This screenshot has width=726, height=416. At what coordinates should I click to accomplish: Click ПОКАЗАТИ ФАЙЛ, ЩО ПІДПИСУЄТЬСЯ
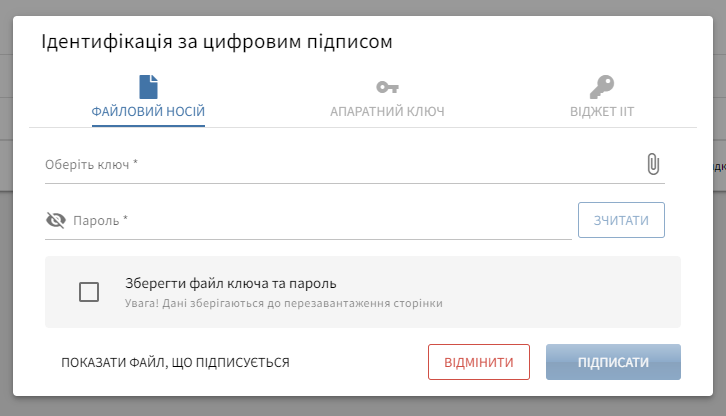click(175, 363)
